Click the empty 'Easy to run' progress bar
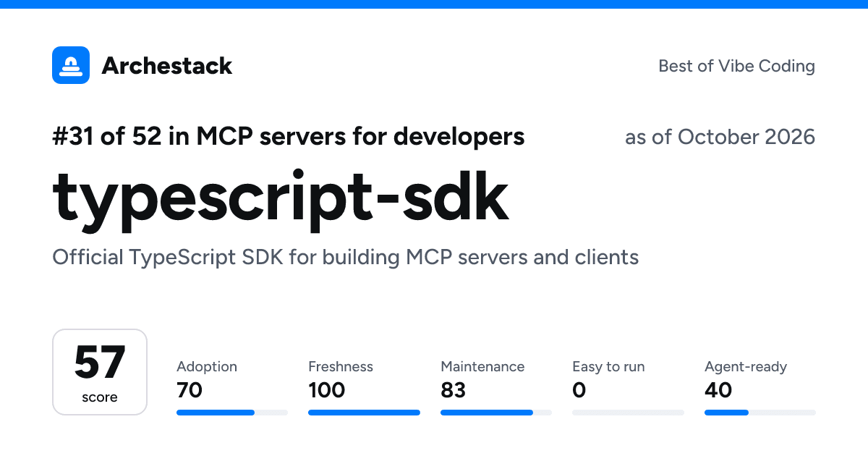 [628, 413]
